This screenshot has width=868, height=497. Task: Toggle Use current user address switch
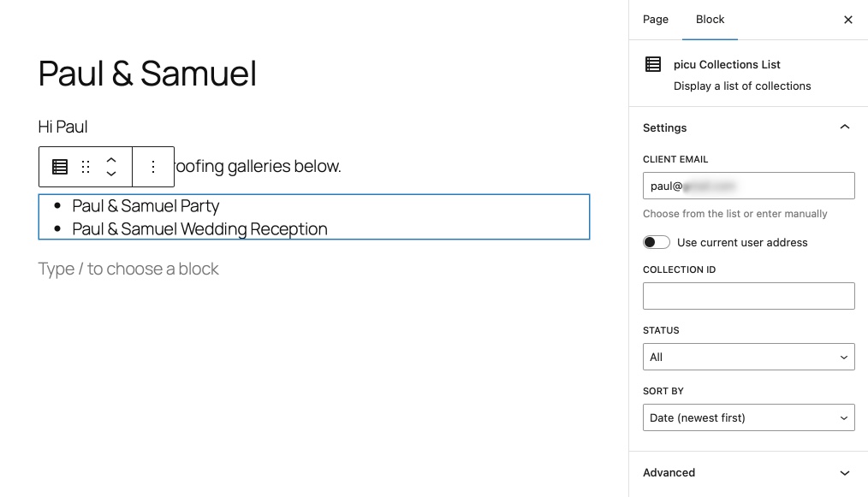point(657,242)
